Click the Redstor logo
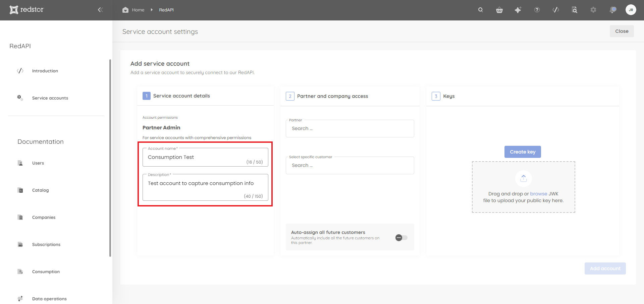This screenshot has height=304, width=644. [26, 10]
